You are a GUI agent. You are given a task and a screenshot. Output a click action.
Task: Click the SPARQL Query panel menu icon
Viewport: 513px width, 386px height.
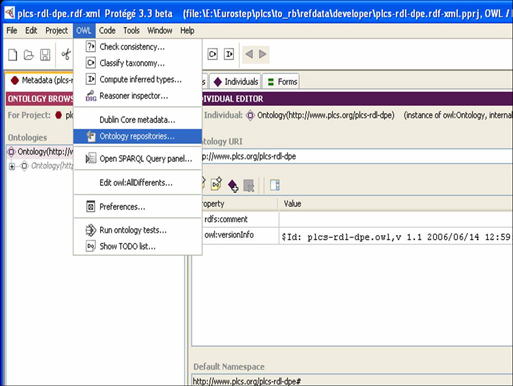(x=91, y=158)
